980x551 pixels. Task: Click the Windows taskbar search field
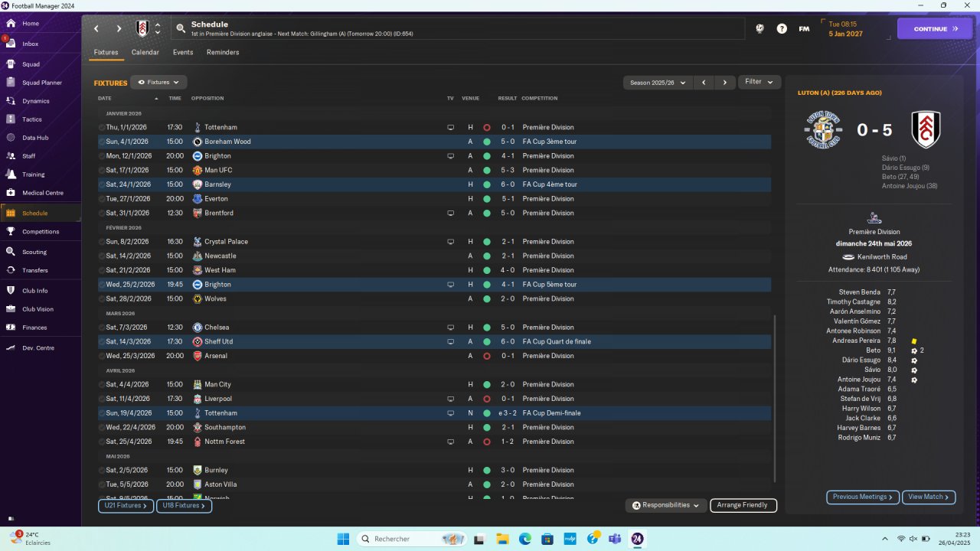(413, 539)
